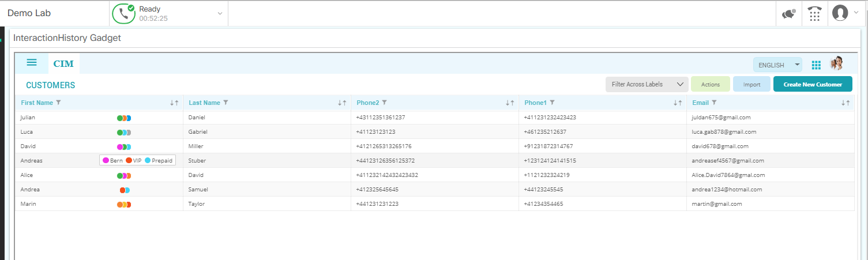This screenshot has height=260, width=868.
Task: Select the customer first name Julian
Action: tap(28, 117)
